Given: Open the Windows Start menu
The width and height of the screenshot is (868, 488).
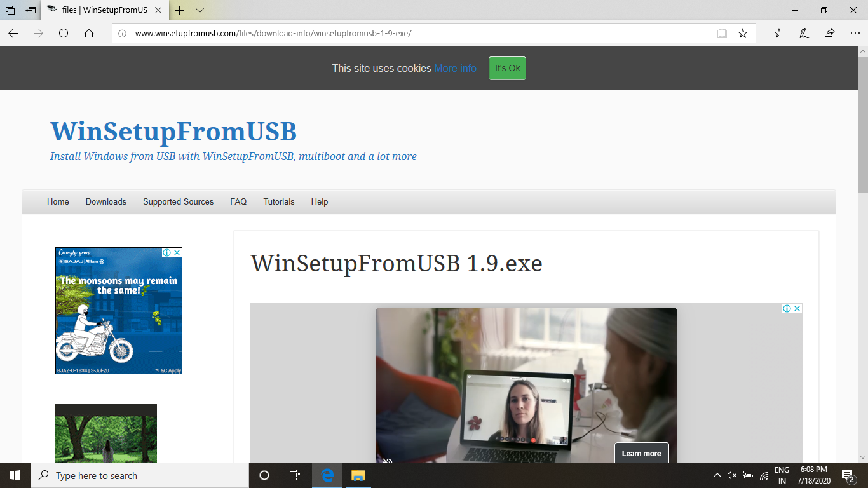Looking at the screenshot, I should (x=15, y=475).
